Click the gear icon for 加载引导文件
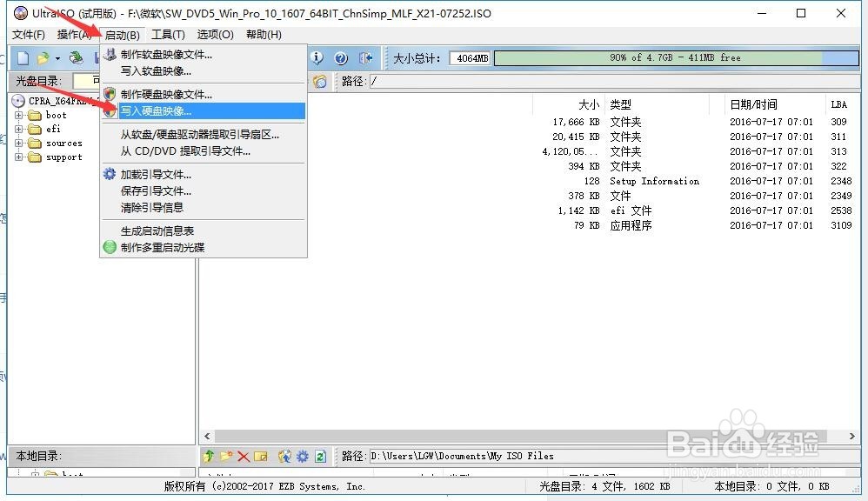The height and width of the screenshot is (501, 868). 110,174
